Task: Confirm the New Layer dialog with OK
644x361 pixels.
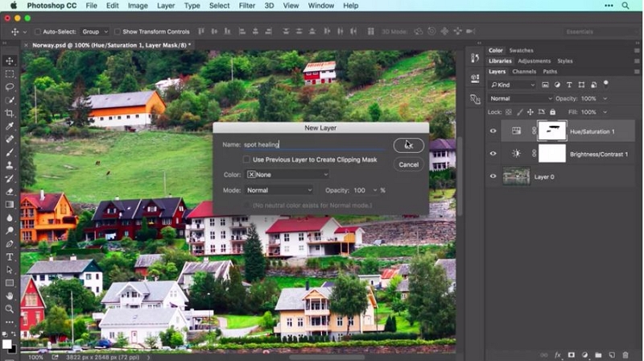Action: pos(408,145)
